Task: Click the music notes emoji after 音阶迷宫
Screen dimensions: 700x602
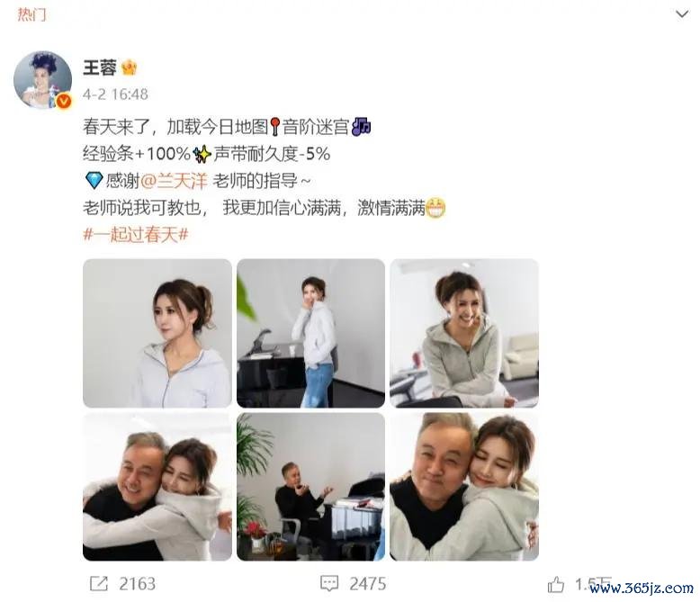Action: pyautogui.click(x=361, y=127)
